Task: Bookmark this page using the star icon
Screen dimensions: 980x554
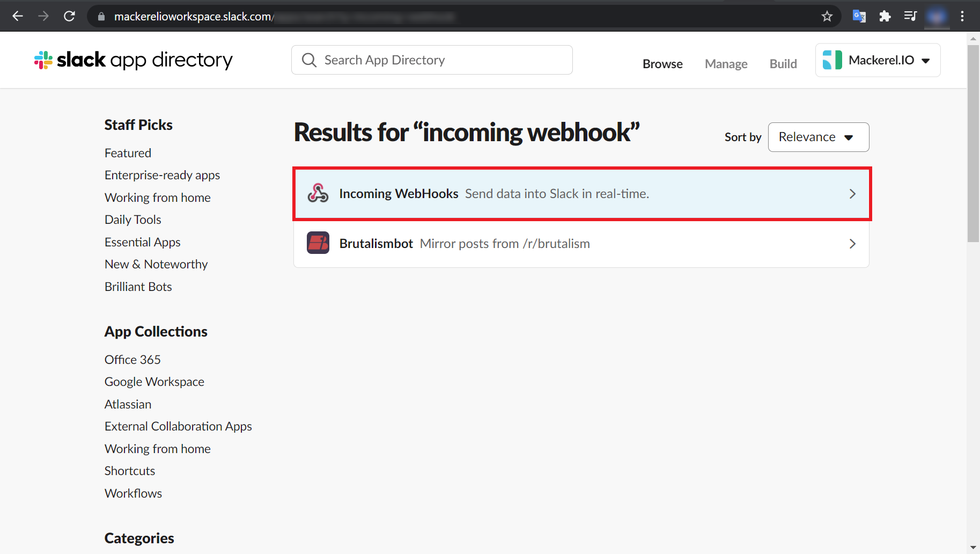Action: coord(827,16)
